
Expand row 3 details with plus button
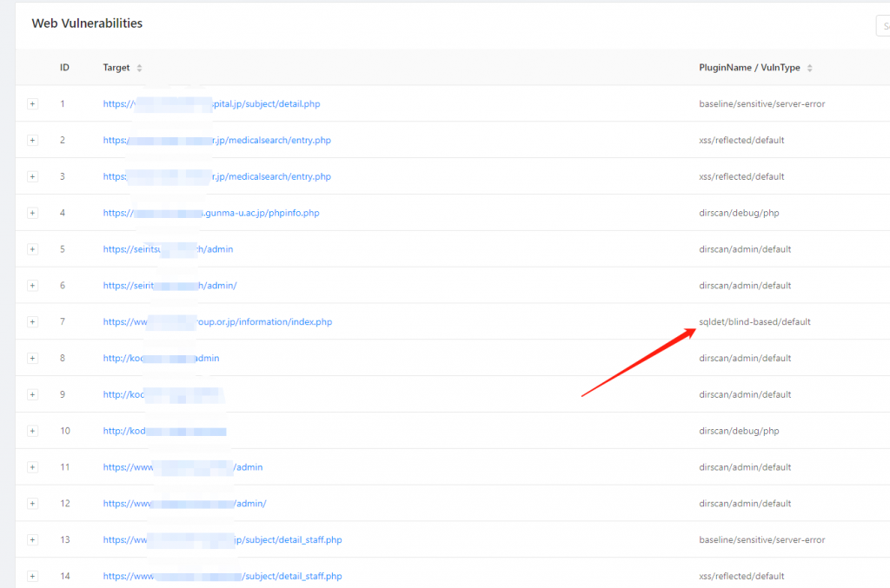tap(32, 176)
